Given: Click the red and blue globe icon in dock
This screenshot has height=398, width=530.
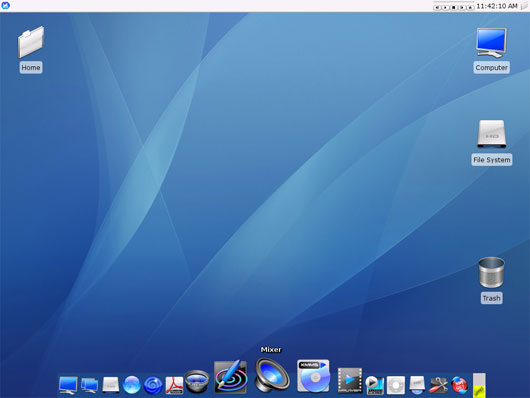Looking at the screenshot, I should coord(460,385).
